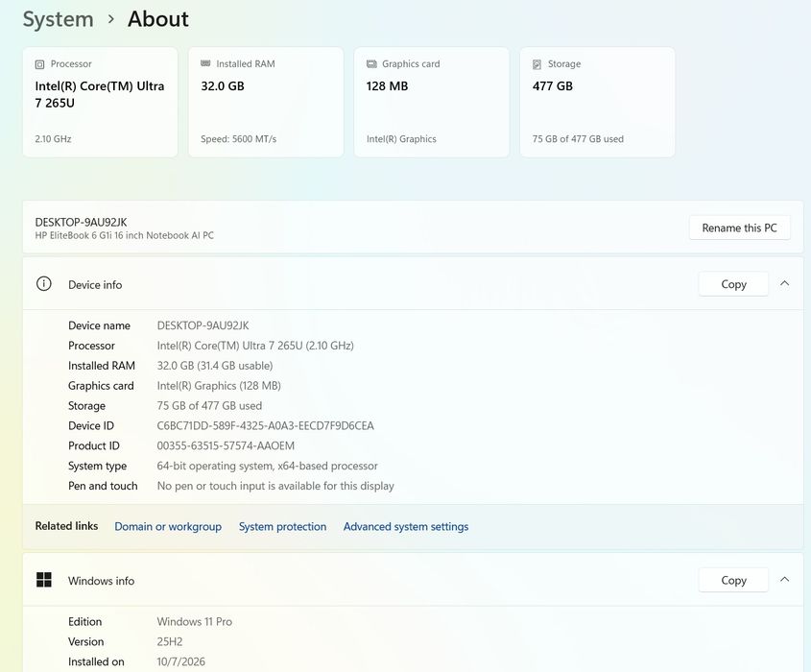Select the Installed RAM 32.0 GB card

point(266,102)
